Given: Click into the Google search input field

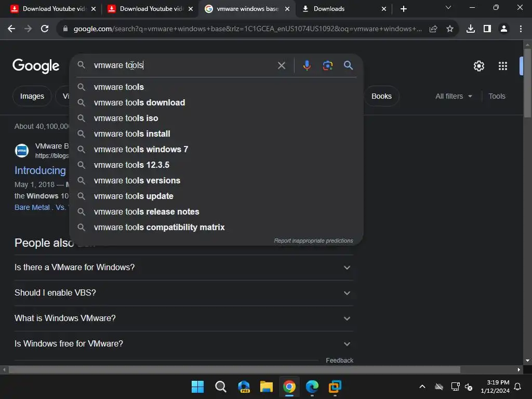Looking at the screenshot, I should pyautogui.click(x=183, y=65).
